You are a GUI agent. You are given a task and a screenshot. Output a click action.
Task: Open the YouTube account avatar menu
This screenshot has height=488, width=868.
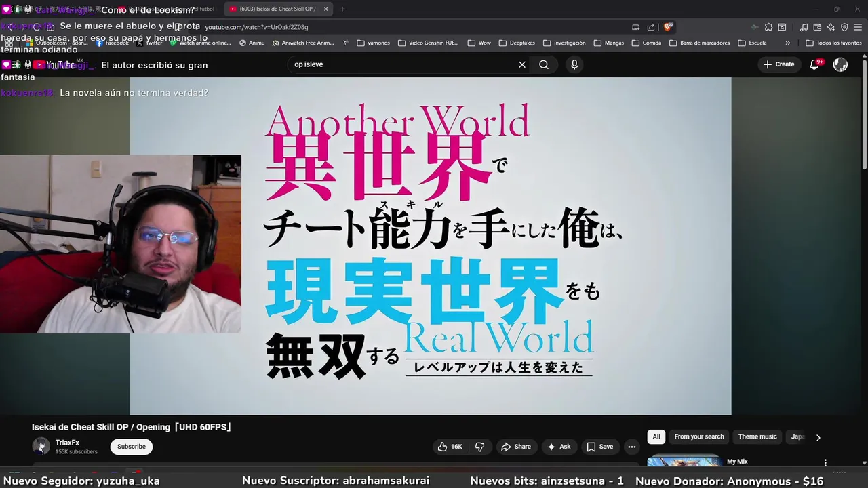click(x=840, y=64)
